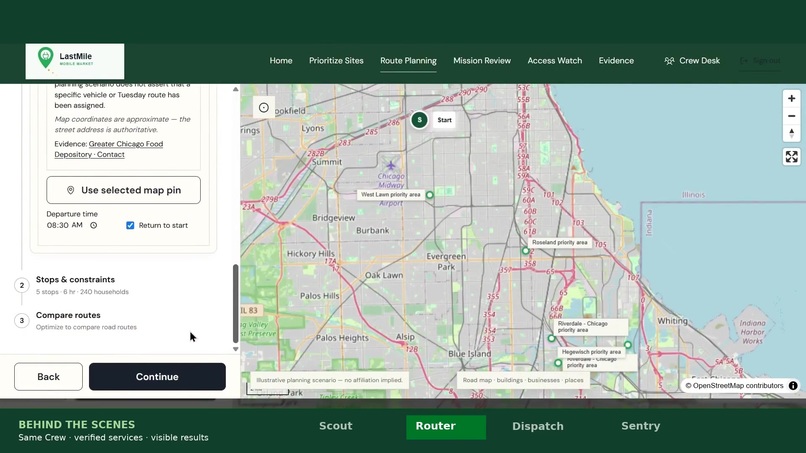Zoom in the map with plus button
This screenshot has width=806, height=453.
[x=792, y=98]
